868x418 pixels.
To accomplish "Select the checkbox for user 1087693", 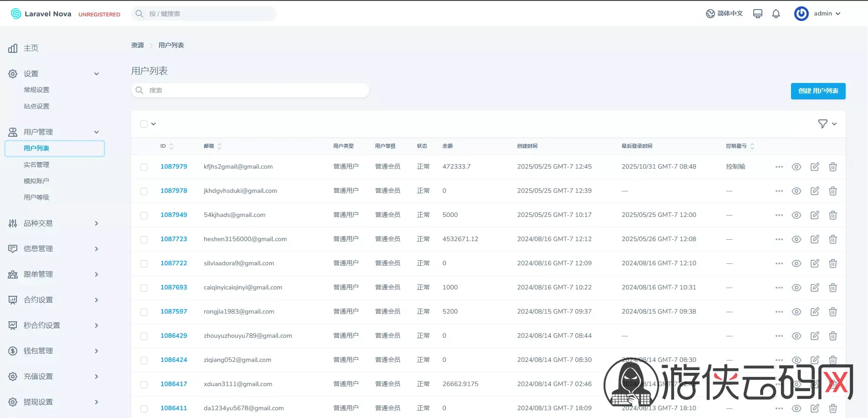I will coord(144,288).
